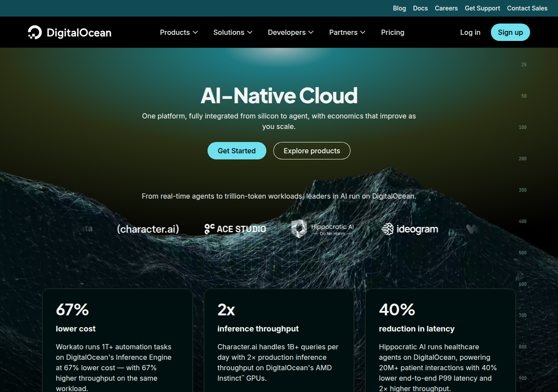Open the Blog link
Screen dimensions: 558x392
pyautogui.click(x=399, y=8)
